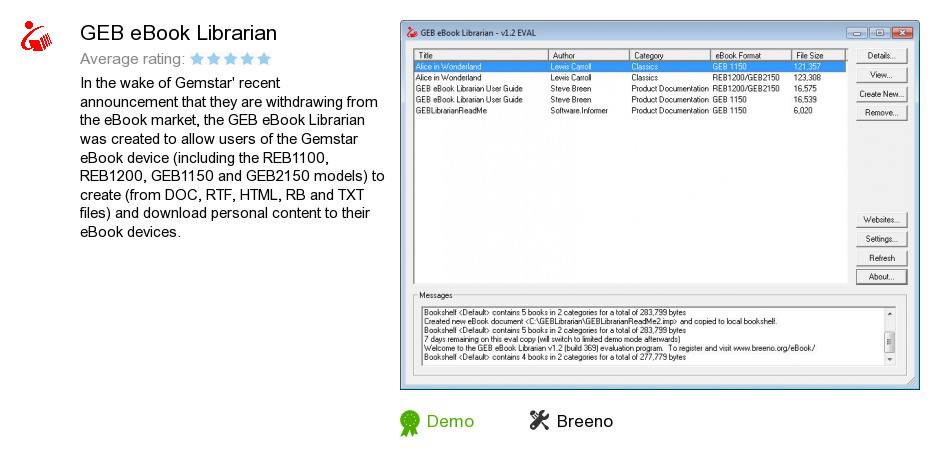The height and width of the screenshot is (467, 940).
Task: Click the green Demo ribbon badge icon
Action: (409, 423)
